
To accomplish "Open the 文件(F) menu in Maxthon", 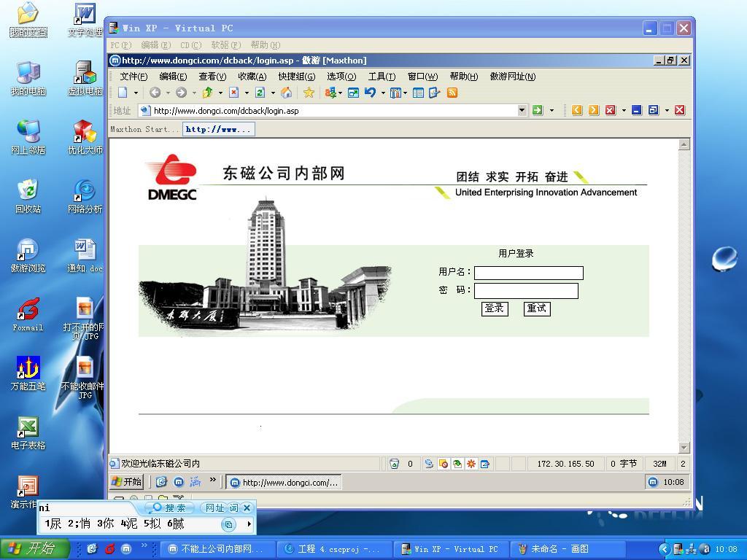I will [x=133, y=76].
